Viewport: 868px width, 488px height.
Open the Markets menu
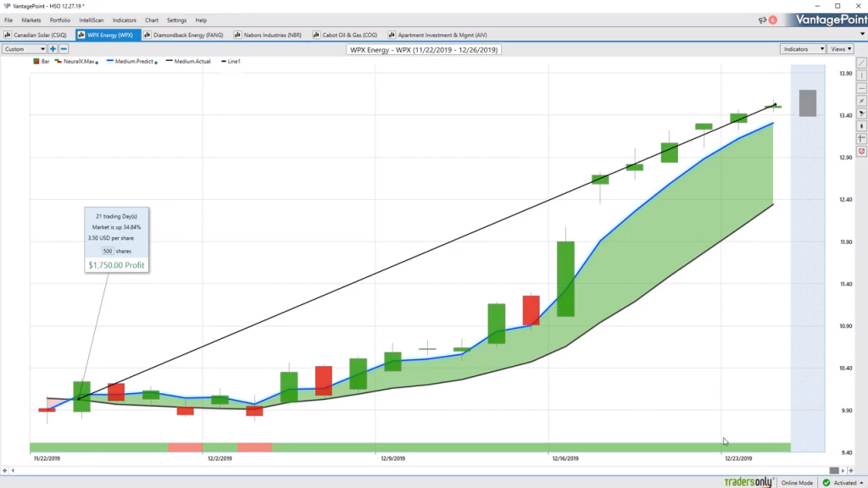coord(31,20)
